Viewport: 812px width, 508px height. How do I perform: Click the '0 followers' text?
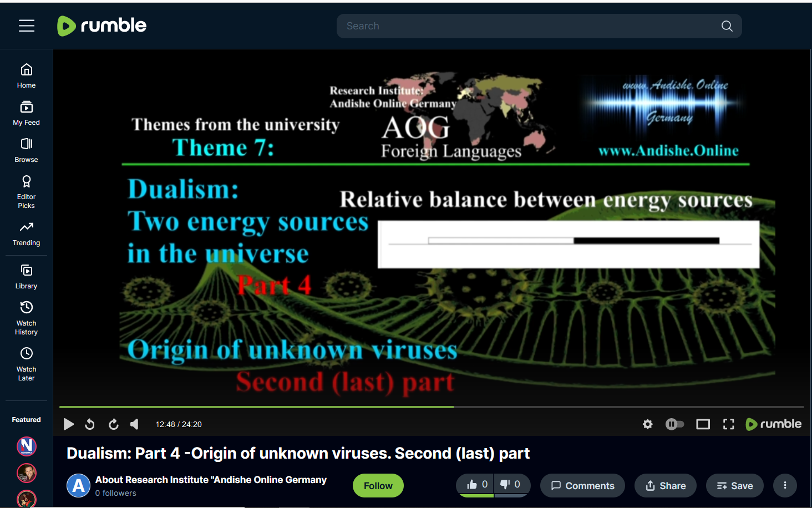(x=115, y=493)
